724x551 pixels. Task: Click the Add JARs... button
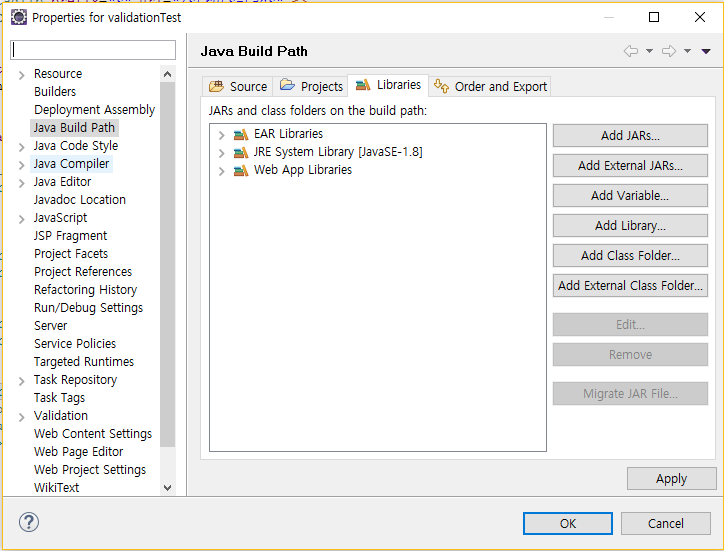[x=630, y=135]
